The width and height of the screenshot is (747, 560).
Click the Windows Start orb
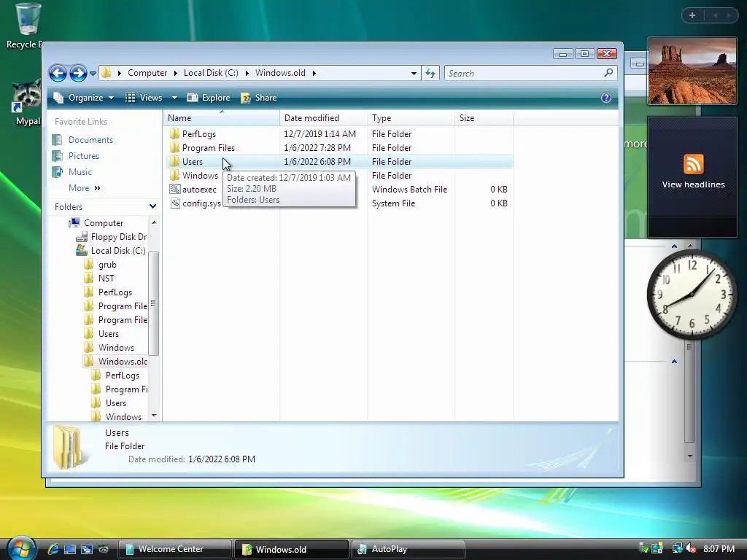coord(21,548)
